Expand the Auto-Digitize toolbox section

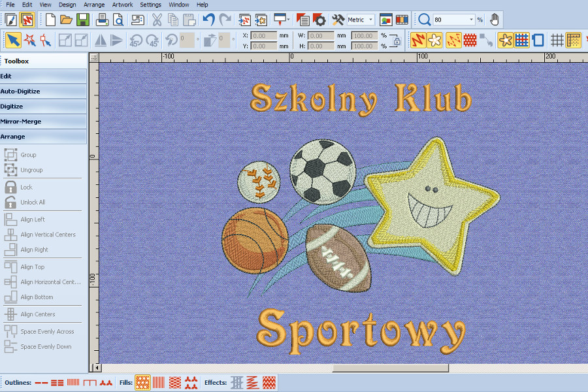pyautogui.click(x=43, y=91)
